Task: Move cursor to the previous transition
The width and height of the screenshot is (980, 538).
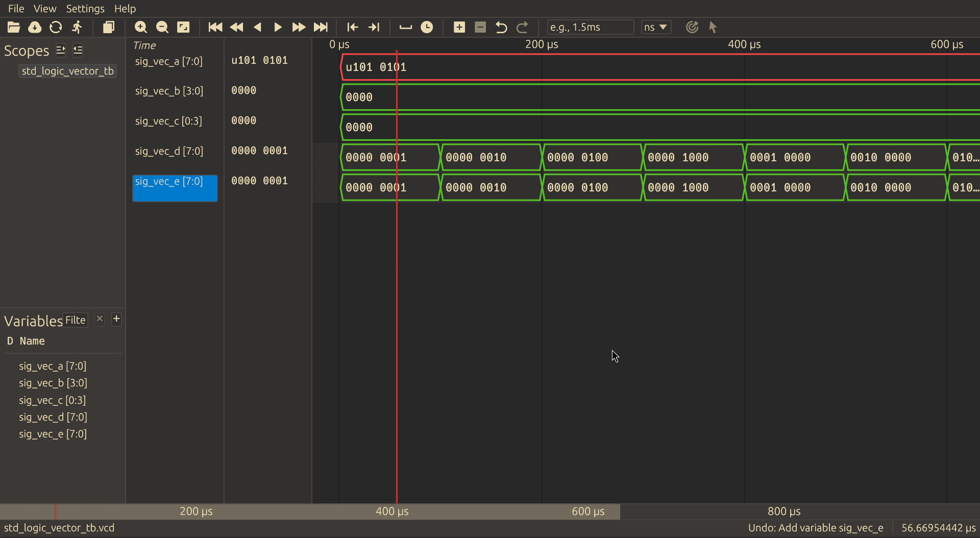Action: pyautogui.click(x=353, y=27)
